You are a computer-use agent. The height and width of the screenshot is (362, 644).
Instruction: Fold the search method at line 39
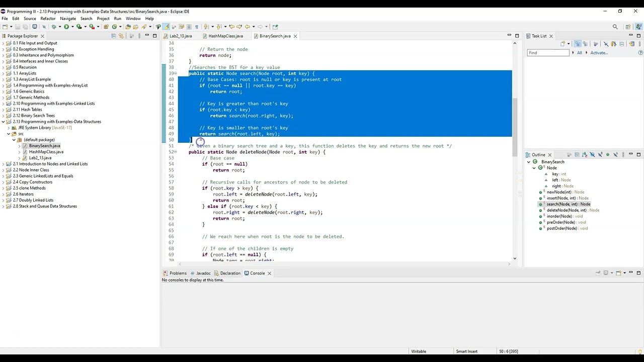tap(175, 73)
